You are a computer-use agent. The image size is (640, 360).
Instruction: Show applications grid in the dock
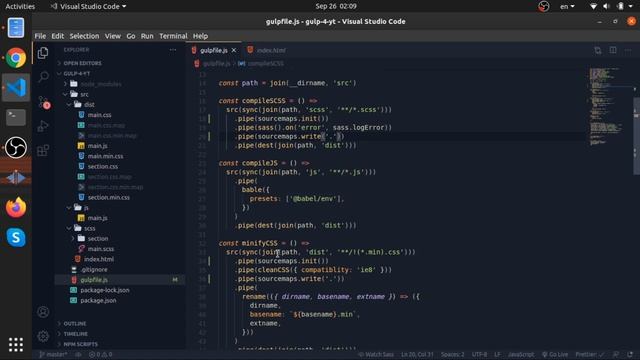[x=16, y=345]
